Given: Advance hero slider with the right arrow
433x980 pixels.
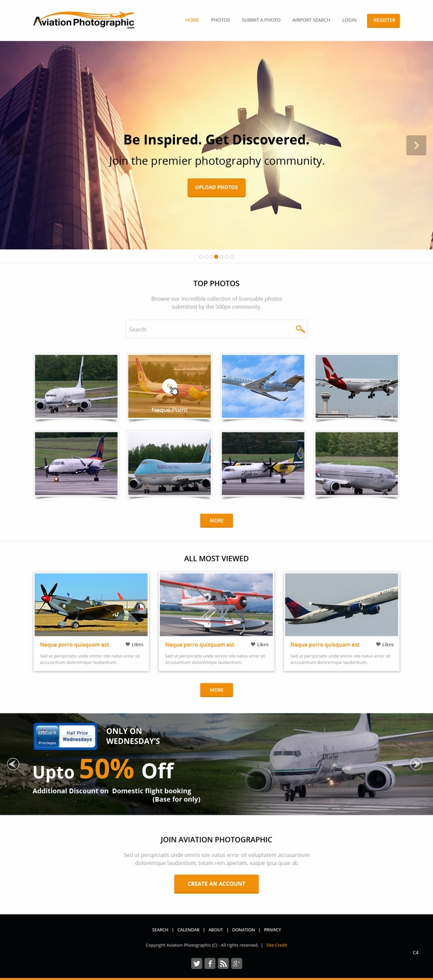Looking at the screenshot, I should pos(416,145).
